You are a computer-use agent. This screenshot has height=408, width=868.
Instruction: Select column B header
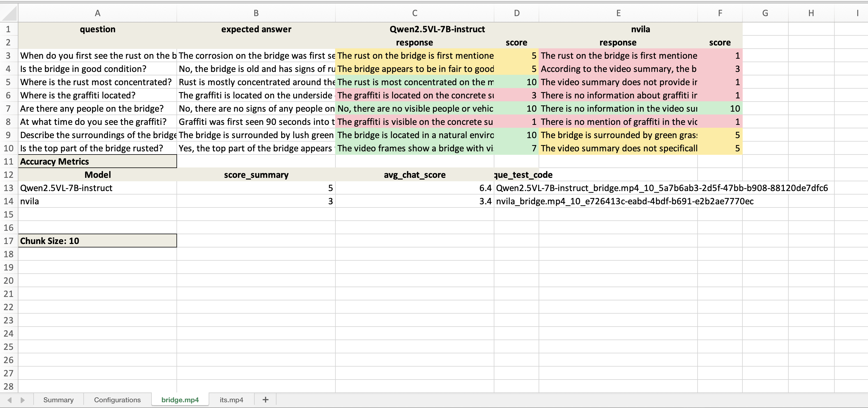coord(256,13)
